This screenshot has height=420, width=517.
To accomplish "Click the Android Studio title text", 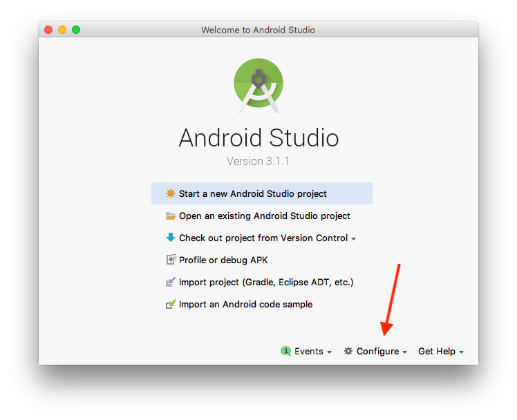I will (x=258, y=137).
